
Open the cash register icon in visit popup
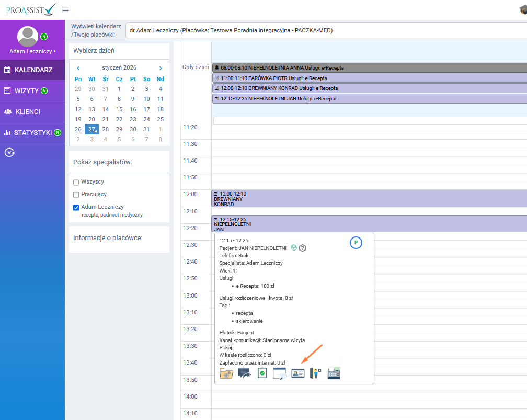tap(334, 373)
